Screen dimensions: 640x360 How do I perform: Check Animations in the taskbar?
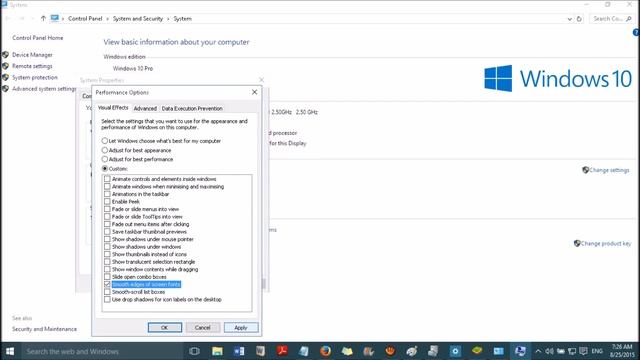click(x=107, y=194)
